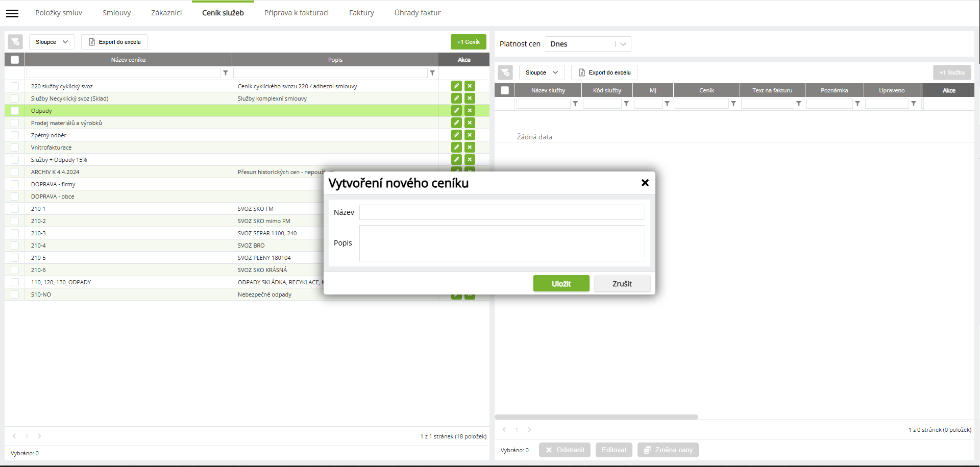Click the Popis text area in dialog
The image size is (980, 467).
502,243
